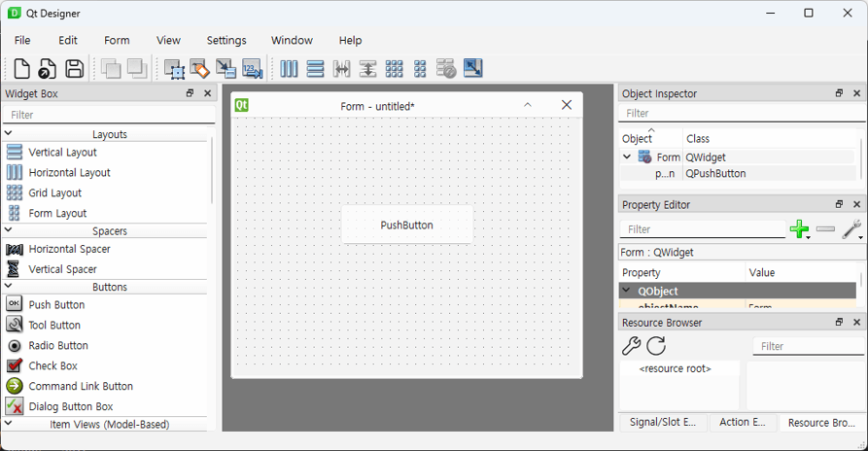Screen dimensions: 868x451
Task: Apply Lay Out in a Form Layout
Action: pos(420,69)
